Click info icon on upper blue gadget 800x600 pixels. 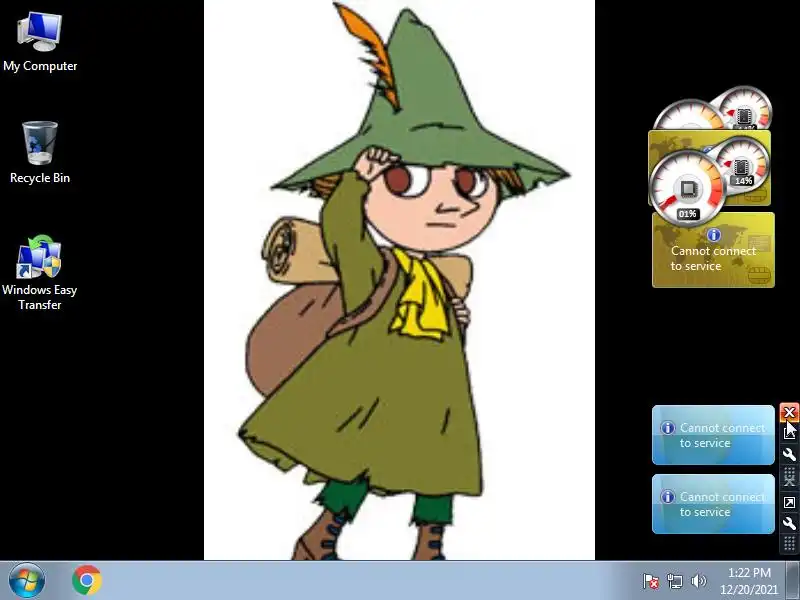667,428
